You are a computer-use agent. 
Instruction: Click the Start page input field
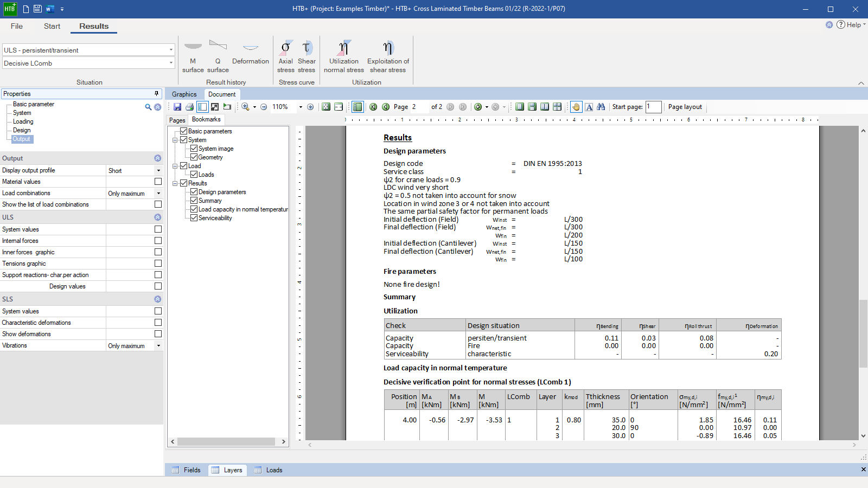pos(653,107)
